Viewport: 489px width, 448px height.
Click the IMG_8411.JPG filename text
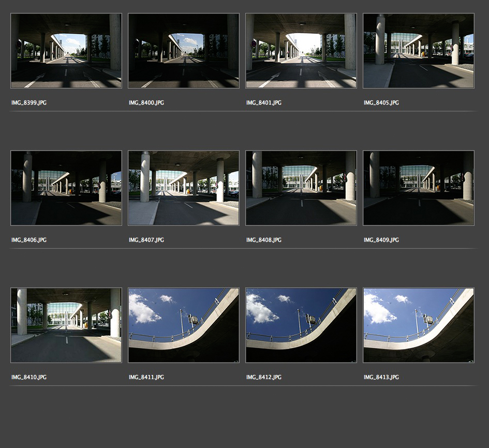click(146, 378)
